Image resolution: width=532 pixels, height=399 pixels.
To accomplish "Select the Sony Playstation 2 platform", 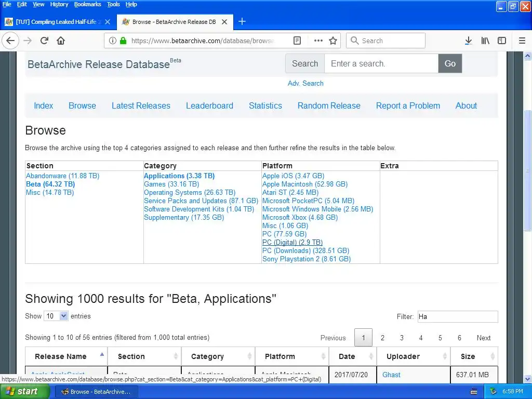I will (x=307, y=259).
